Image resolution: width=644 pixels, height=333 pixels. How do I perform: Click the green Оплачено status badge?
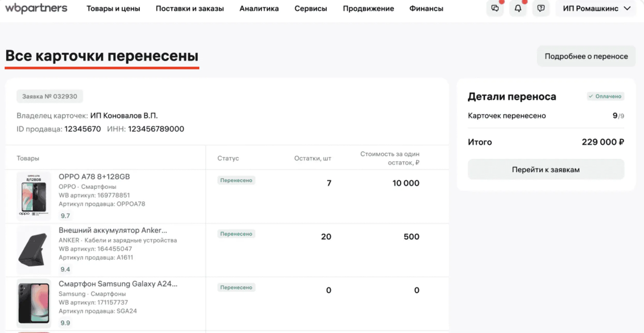coord(605,96)
